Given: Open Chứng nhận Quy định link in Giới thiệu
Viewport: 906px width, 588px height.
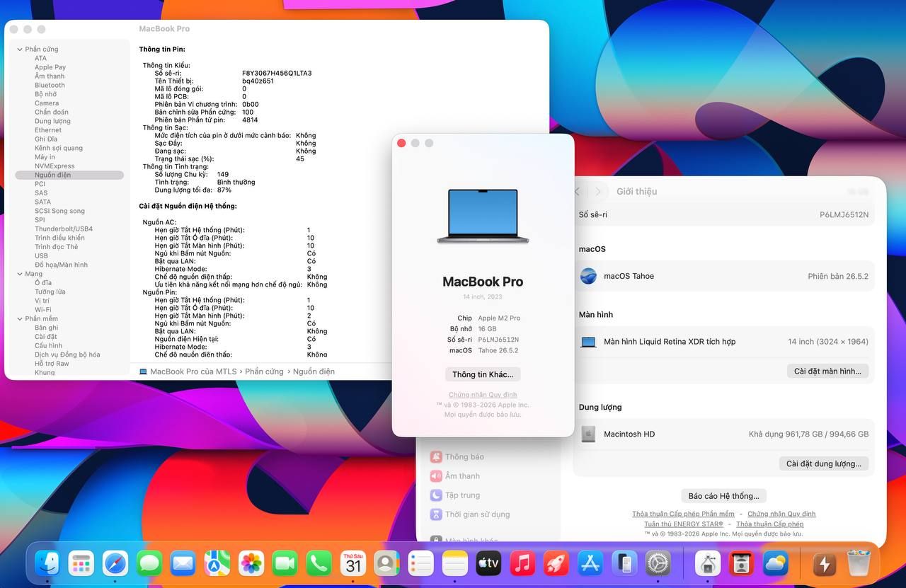Looking at the screenshot, I should pos(781,514).
